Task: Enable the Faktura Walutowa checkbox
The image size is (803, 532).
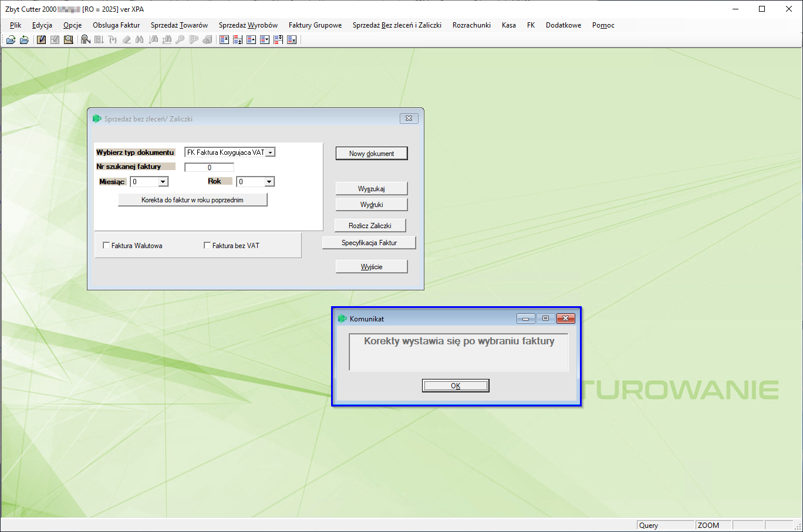Action: point(106,245)
